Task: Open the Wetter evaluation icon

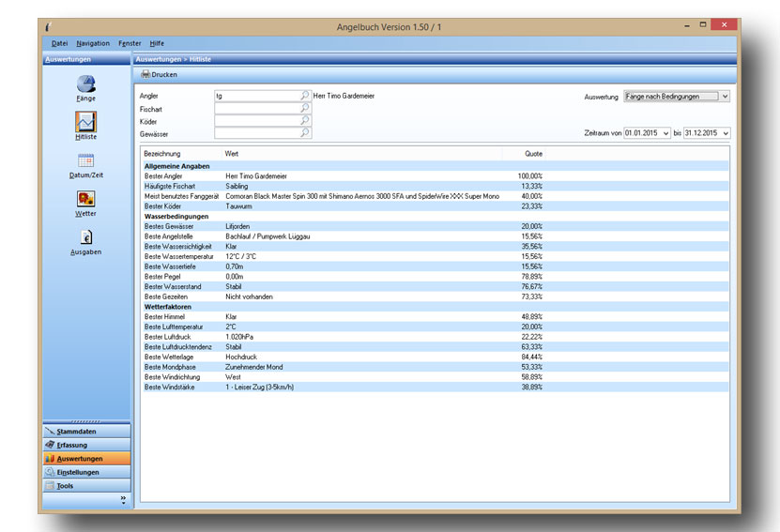Action: [85, 200]
